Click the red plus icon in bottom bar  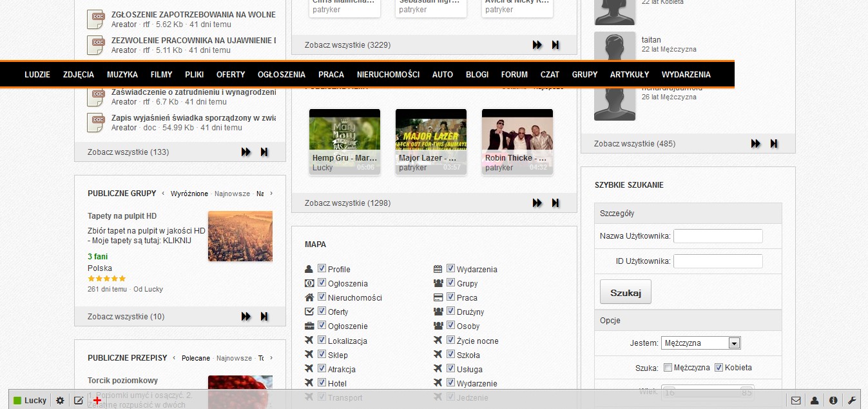coord(97,401)
